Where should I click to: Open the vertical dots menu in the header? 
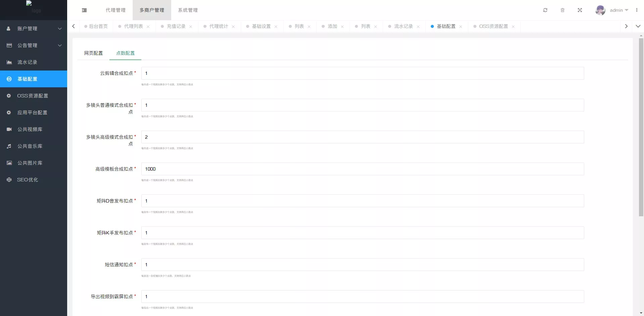click(x=637, y=10)
